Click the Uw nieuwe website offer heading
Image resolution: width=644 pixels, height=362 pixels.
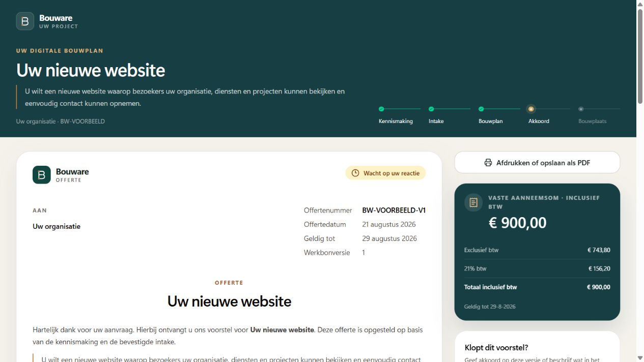(x=229, y=301)
